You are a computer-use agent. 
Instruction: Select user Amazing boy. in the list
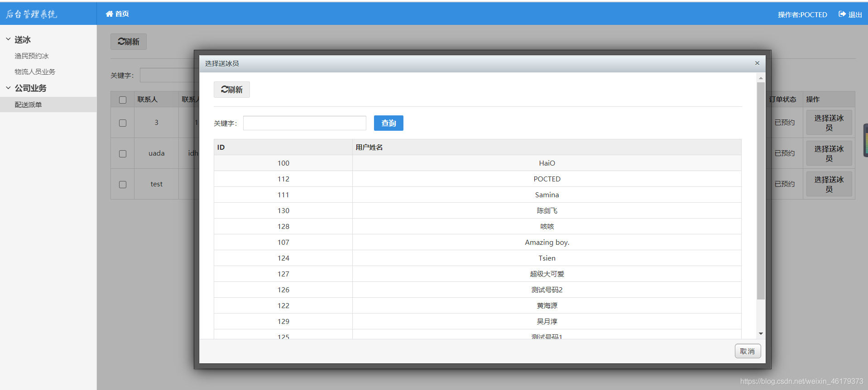tap(547, 242)
